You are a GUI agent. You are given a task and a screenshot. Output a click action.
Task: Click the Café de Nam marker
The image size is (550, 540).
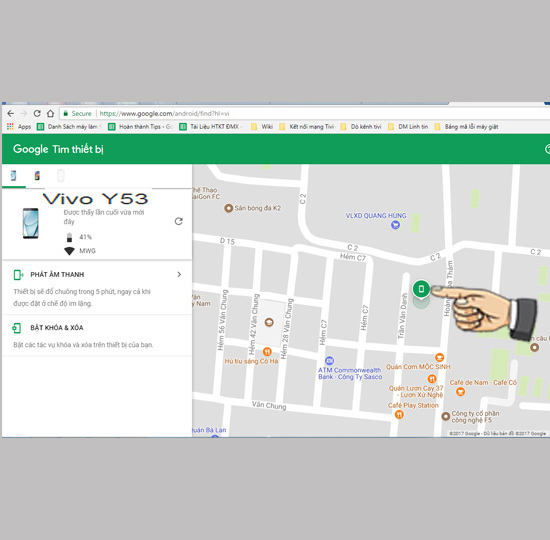[460, 392]
